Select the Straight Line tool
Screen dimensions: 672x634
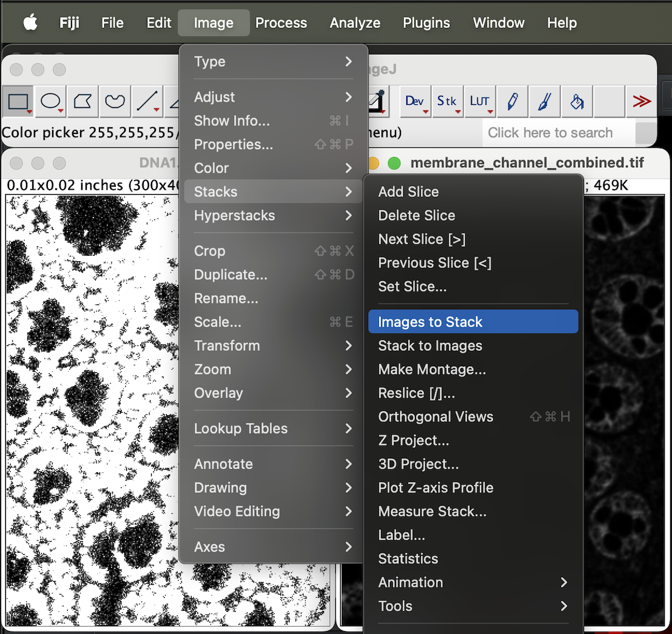147,101
